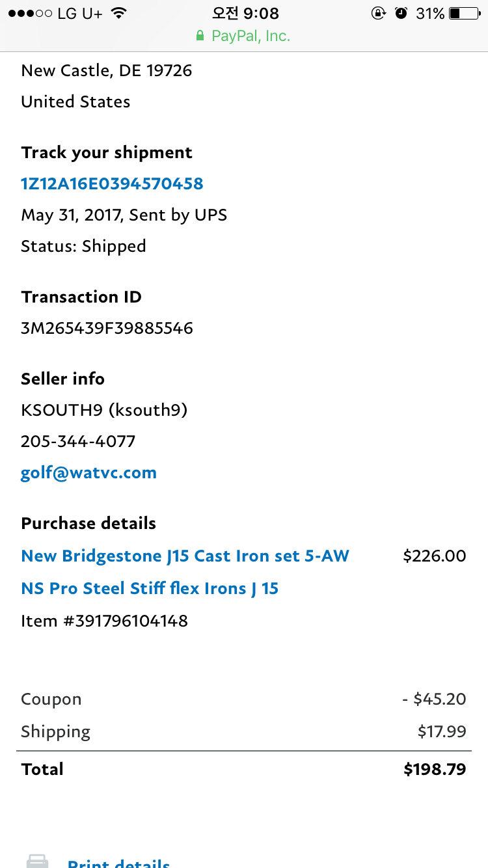Tap the UPS tracking number link
Screen dimensions: 488x868
click(x=112, y=183)
